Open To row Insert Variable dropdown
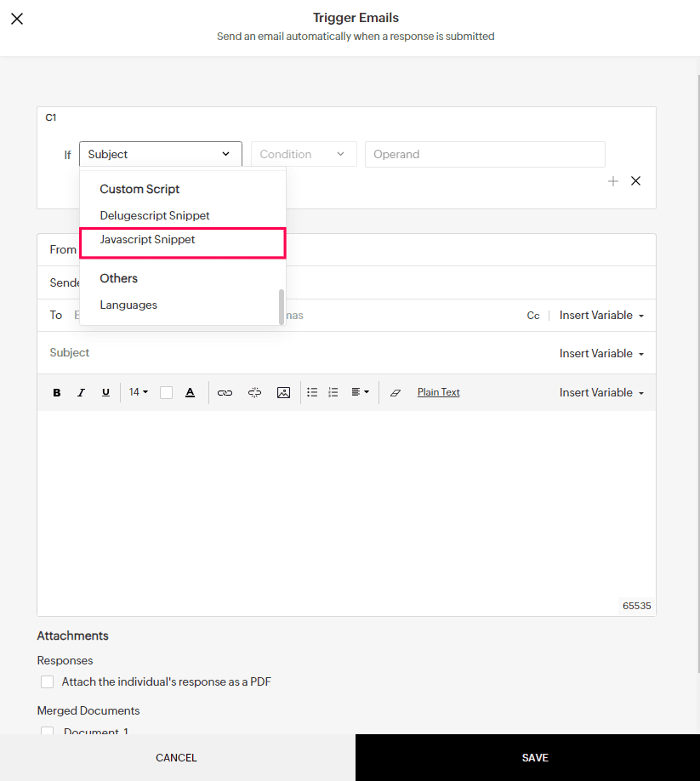 point(601,316)
